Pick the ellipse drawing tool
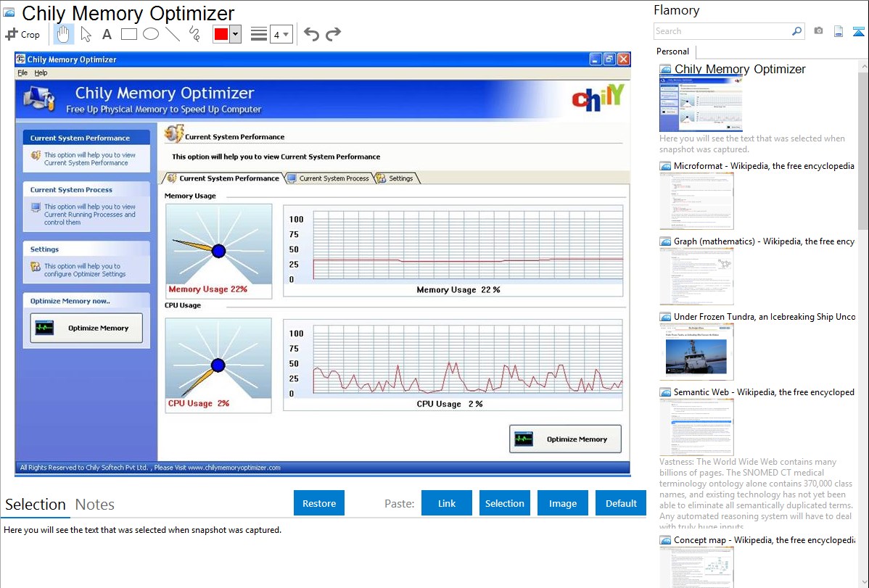The width and height of the screenshot is (869, 588). click(151, 34)
